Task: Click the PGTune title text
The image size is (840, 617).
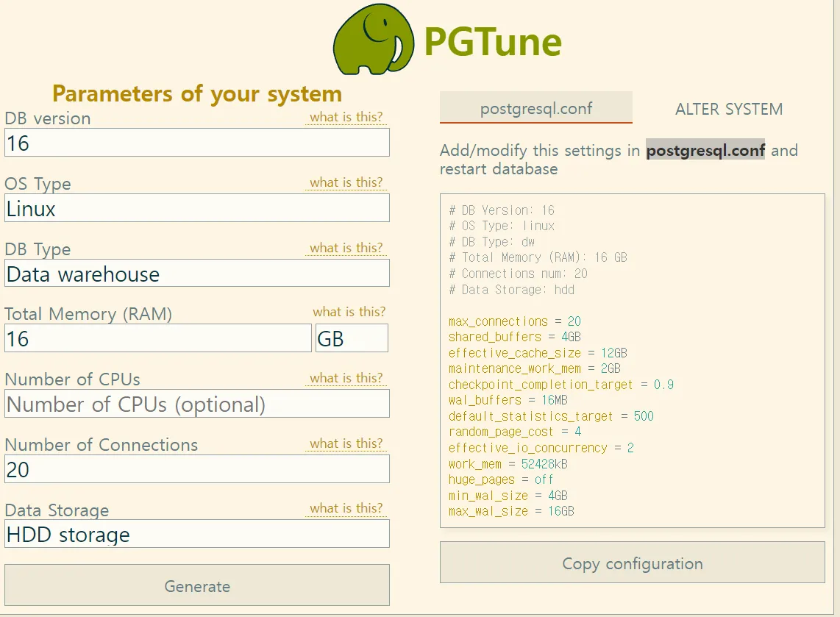Action: coord(493,42)
